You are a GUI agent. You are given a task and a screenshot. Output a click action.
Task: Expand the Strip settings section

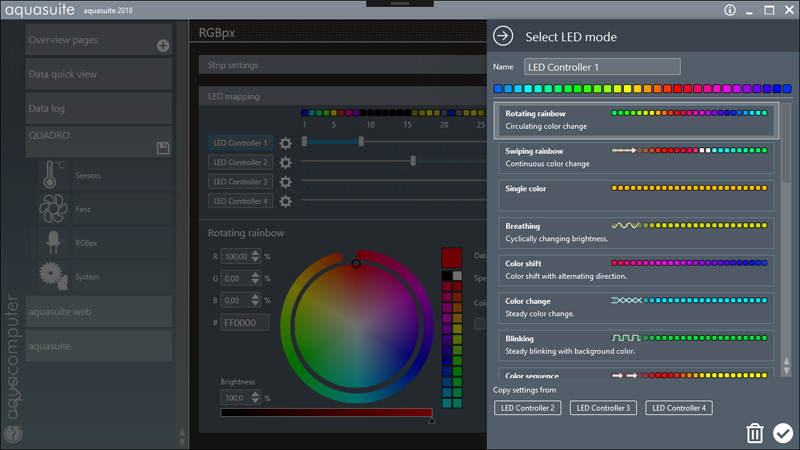(x=340, y=65)
